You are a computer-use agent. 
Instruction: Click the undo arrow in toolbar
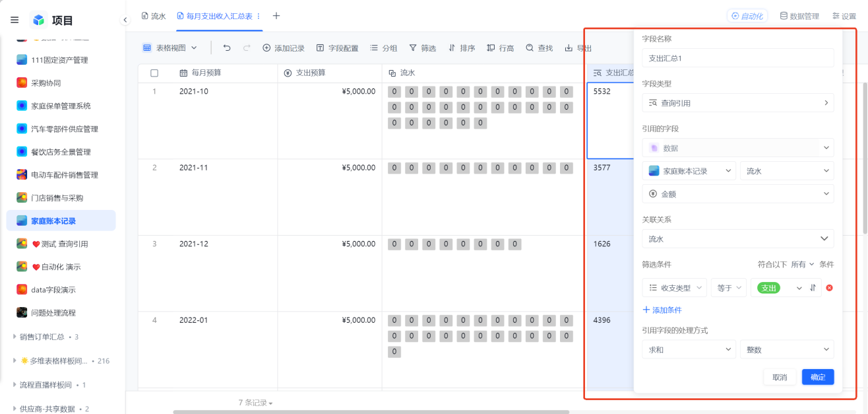pos(227,48)
